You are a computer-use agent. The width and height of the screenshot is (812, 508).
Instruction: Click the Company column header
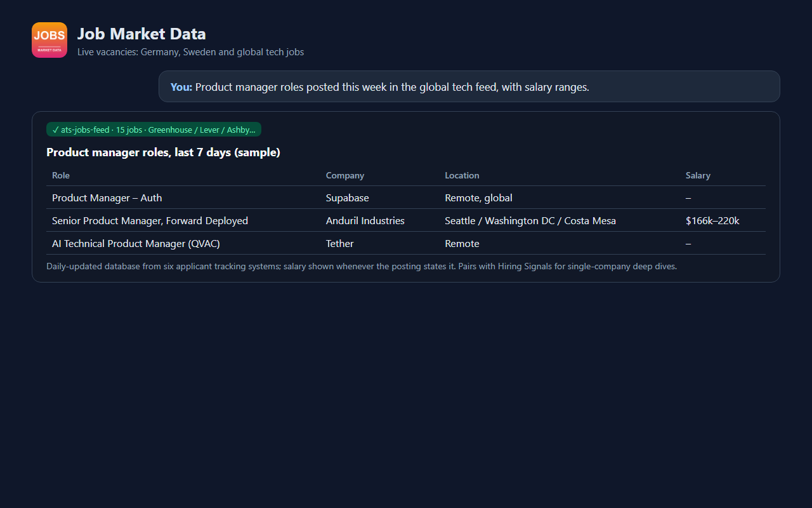tap(345, 175)
